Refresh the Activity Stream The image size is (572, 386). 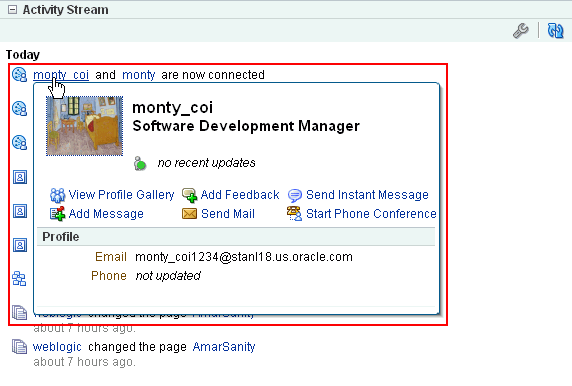tap(555, 31)
